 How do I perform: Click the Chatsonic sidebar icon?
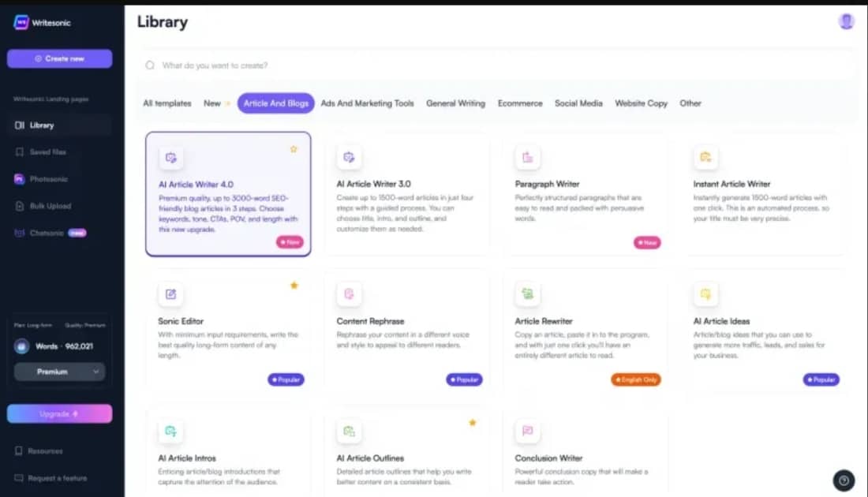point(20,233)
